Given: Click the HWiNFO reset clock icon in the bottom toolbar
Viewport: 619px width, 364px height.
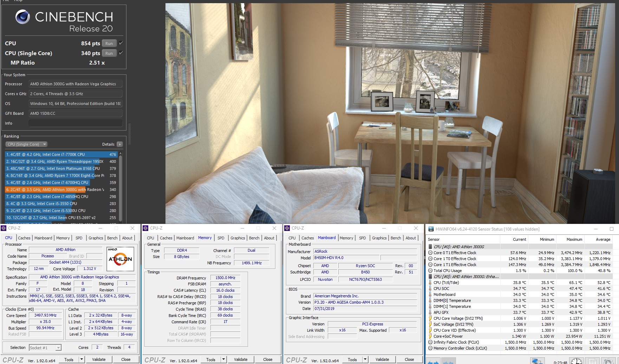Looking at the screenshot, I should (x=576, y=361).
